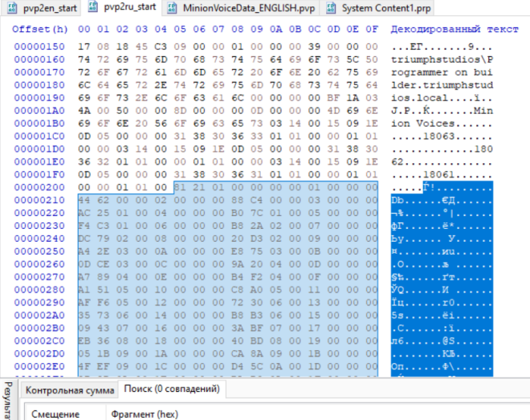Click the Фрагмент (hex) column header
530x420 pixels.
pos(145,414)
